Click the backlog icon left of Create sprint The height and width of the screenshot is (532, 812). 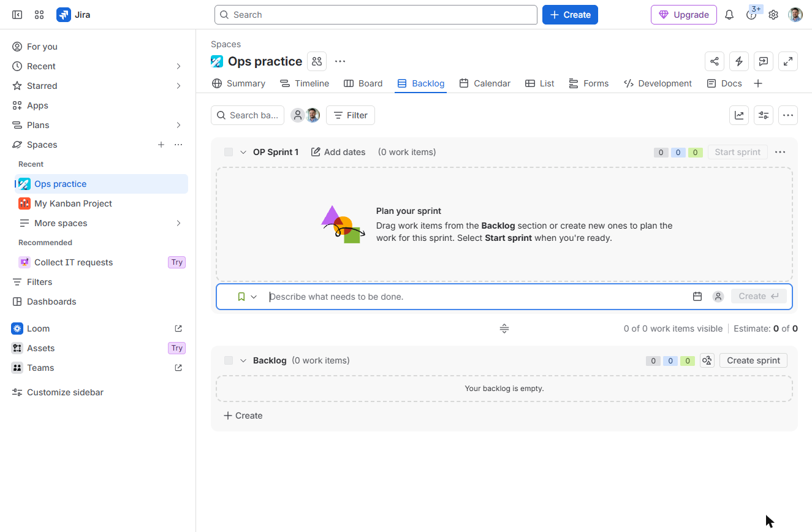click(707, 360)
